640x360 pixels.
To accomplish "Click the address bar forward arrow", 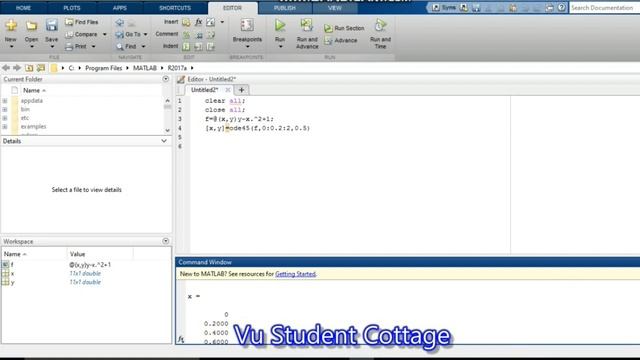I will click(x=17, y=68).
